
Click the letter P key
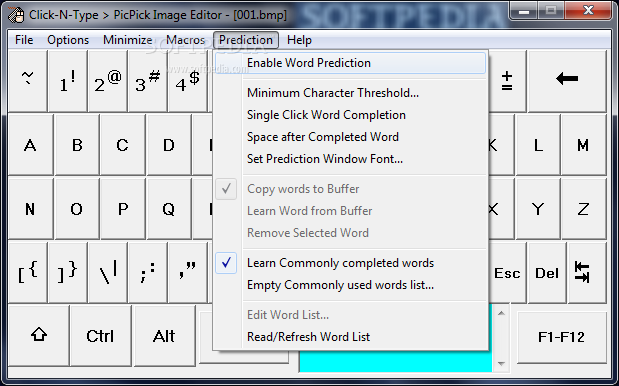click(x=122, y=208)
